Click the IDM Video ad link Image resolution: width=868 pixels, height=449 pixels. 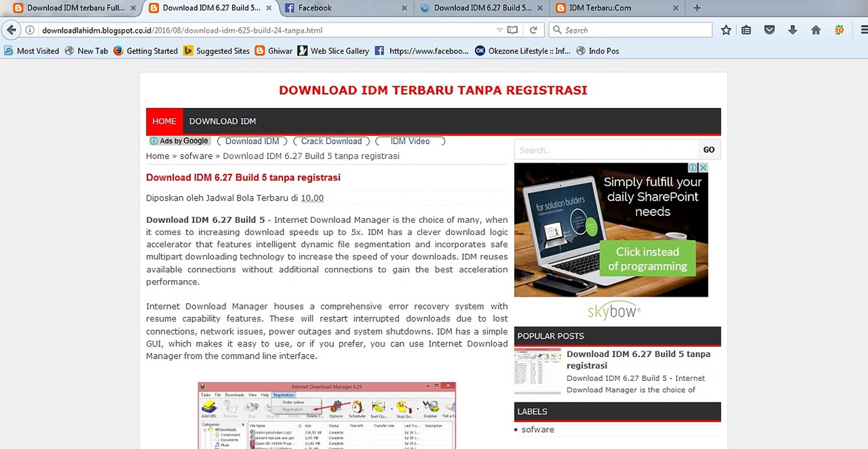[410, 141]
